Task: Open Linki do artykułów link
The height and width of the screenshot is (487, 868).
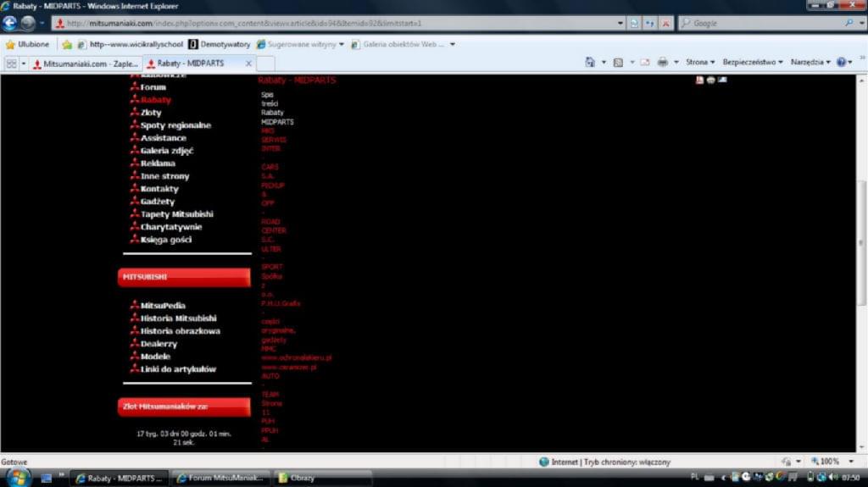Action: point(178,369)
